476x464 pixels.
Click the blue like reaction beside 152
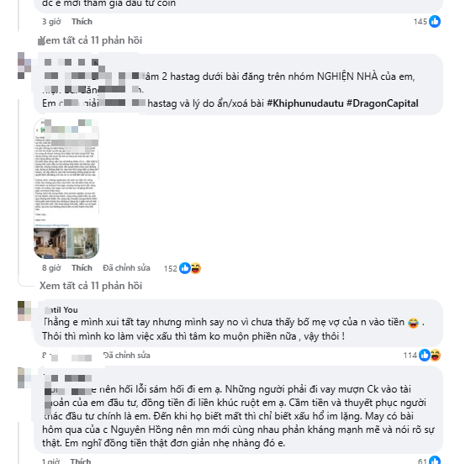pyautogui.click(x=184, y=268)
